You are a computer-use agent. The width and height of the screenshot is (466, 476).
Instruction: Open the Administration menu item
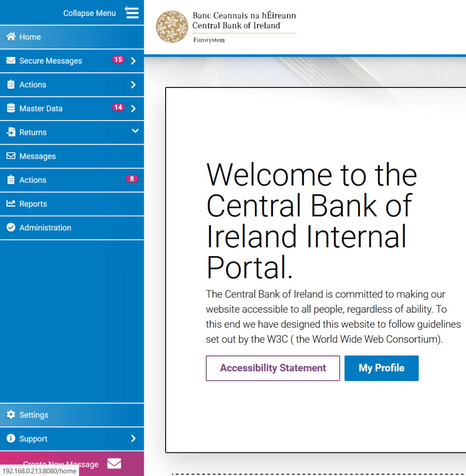click(x=72, y=228)
